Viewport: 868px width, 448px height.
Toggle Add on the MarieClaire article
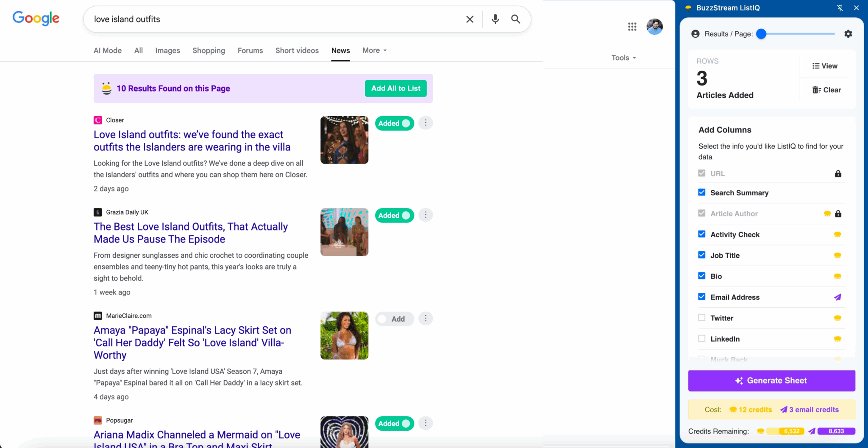coord(394,319)
